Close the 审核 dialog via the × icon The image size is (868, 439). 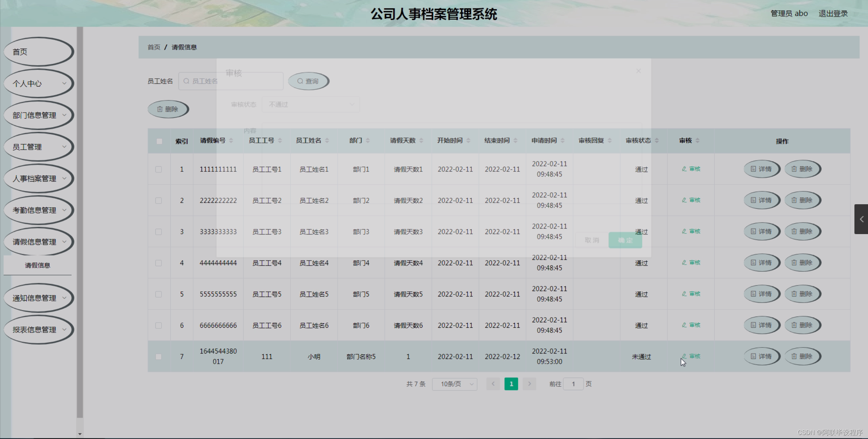coord(638,71)
